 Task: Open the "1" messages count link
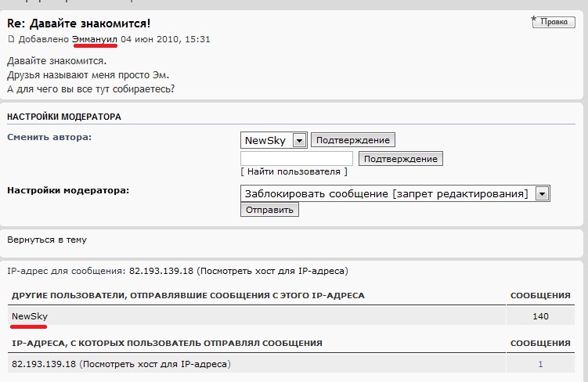pyautogui.click(x=540, y=364)
